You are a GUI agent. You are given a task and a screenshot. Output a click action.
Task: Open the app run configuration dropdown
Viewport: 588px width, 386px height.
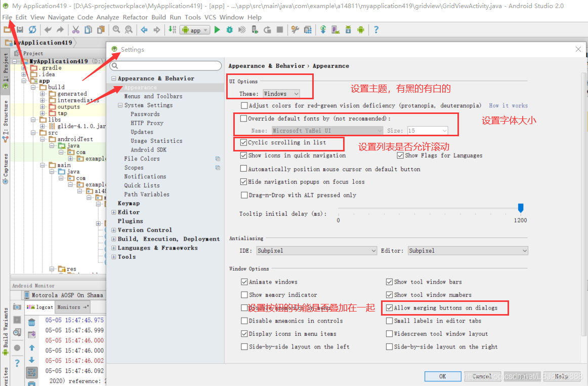[195, 30]
